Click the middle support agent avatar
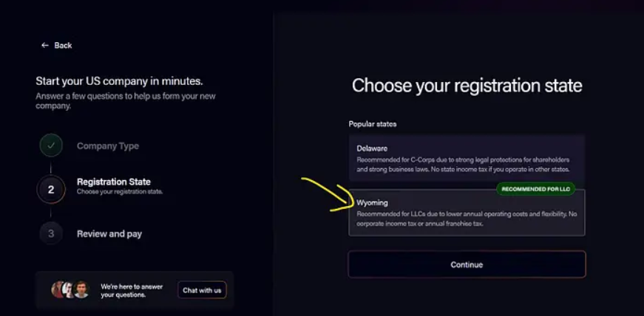This screenshot has height=316, width=644. (x=68, y=289)
